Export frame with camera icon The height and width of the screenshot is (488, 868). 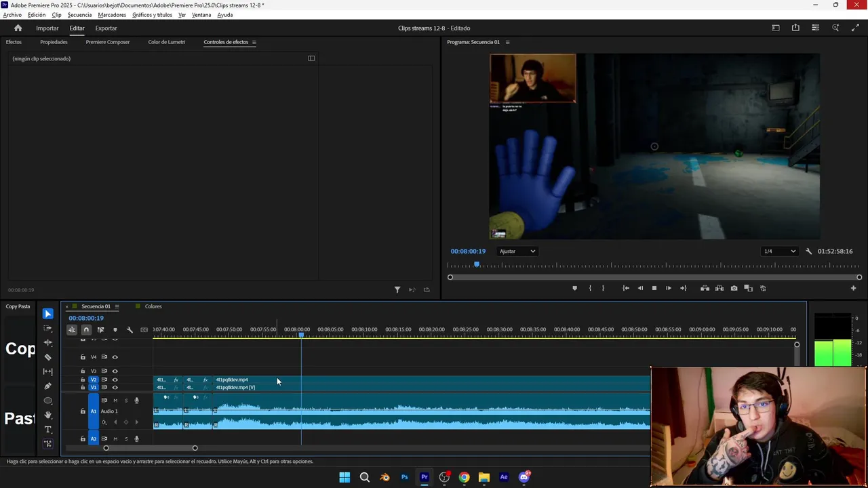(734, 288)
